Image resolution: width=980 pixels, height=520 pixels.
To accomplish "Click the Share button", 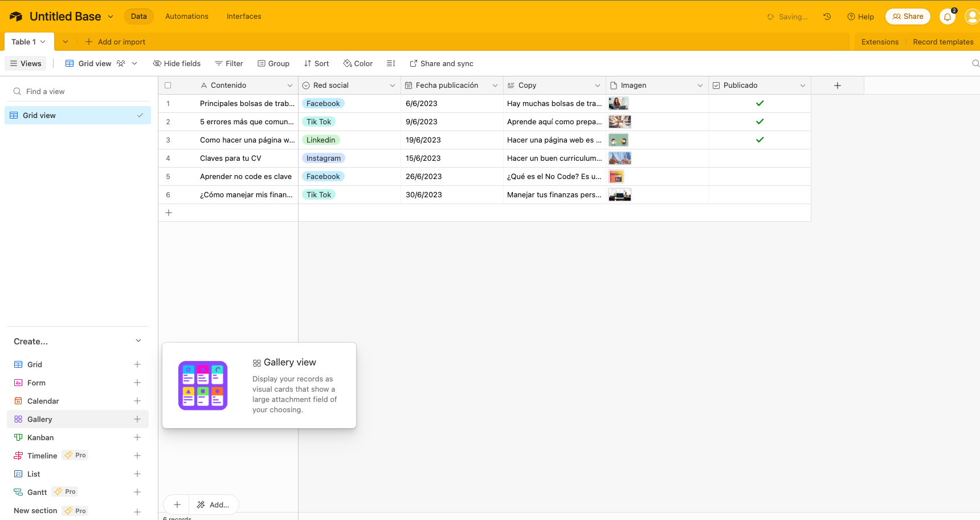I will click(907, 17).
